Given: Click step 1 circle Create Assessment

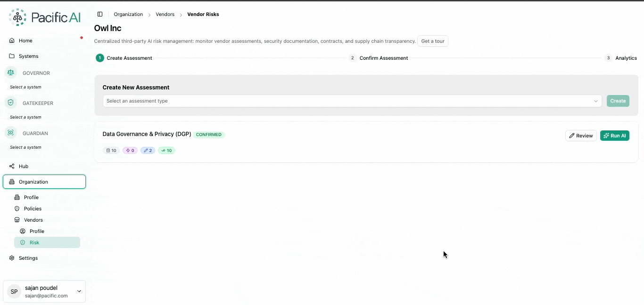Looking at the screenshot, I should tap(99, 58).
